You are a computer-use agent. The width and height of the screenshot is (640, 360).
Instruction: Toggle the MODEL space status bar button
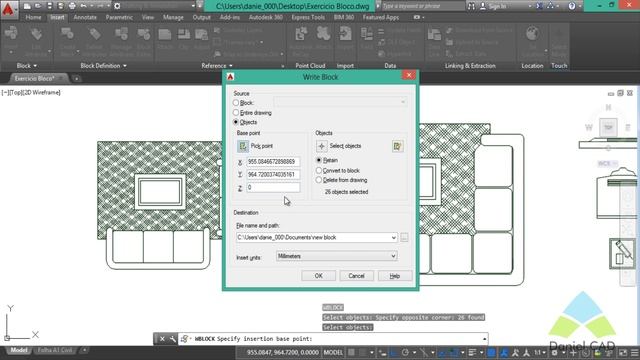pos(333,353)
